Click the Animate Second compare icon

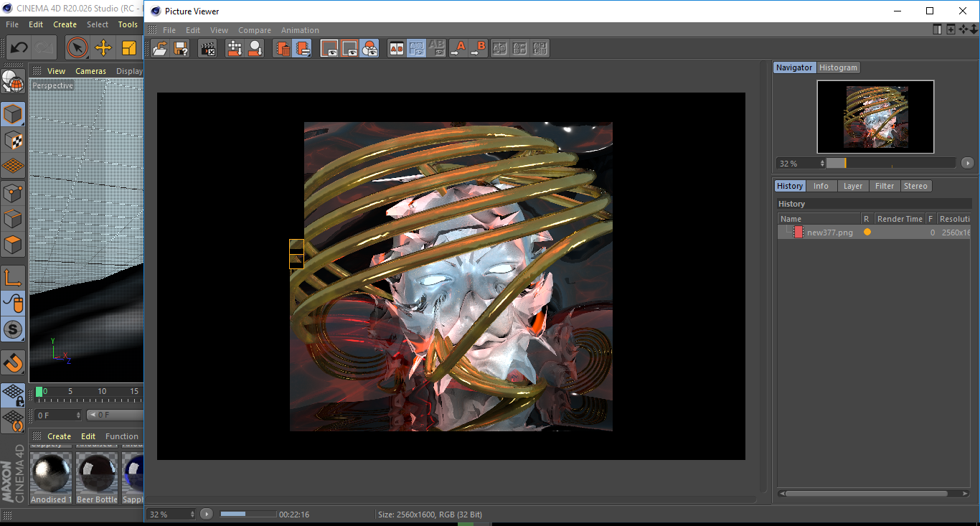click(520, 49)
